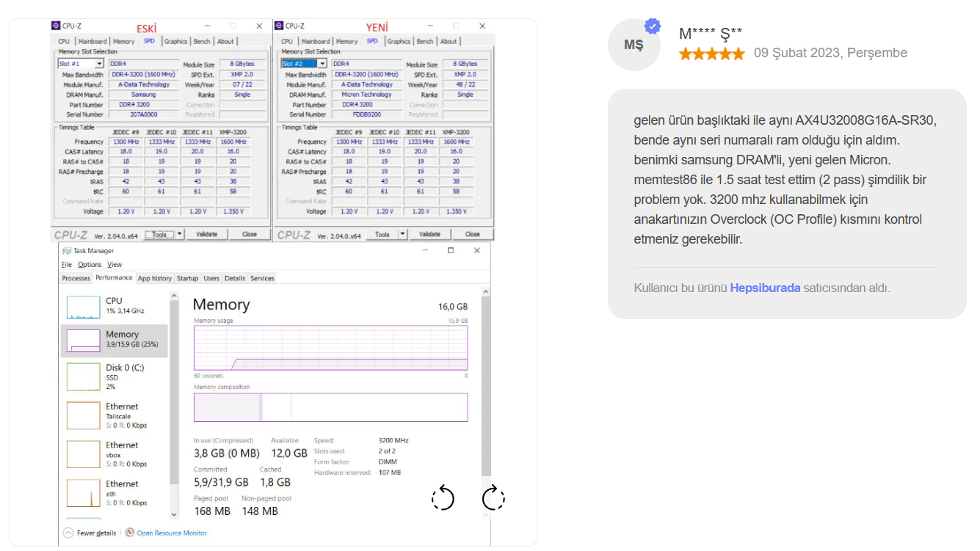Select the CPU graph thumbnail in Task Manager
Image resolution: width=980 pixels, height=551 pixels.
tap(83, 307)
